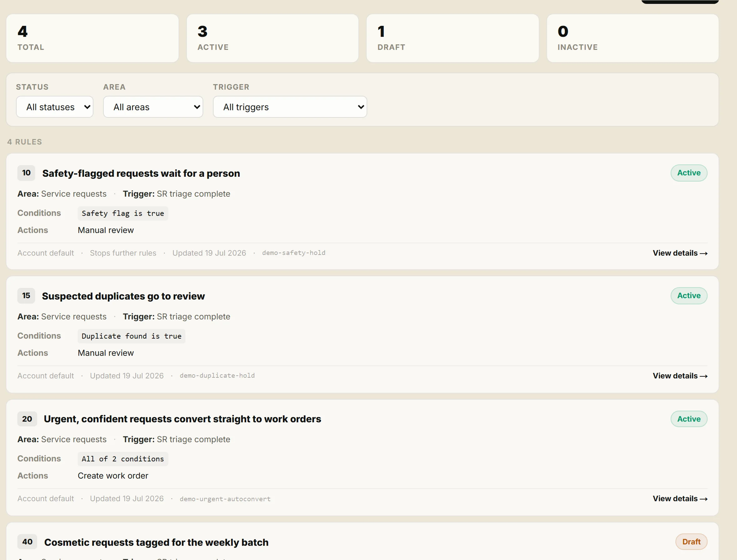The width and height of the screenshot is (737, 560).
Task: Click the 'demo-duplicate-hold' rule key
Action: pyautogui.click(x=217, y=375)
